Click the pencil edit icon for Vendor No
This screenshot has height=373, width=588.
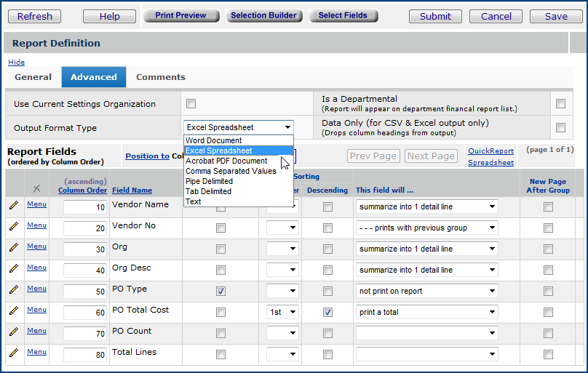pyautogui.click(x=14, y=227)
